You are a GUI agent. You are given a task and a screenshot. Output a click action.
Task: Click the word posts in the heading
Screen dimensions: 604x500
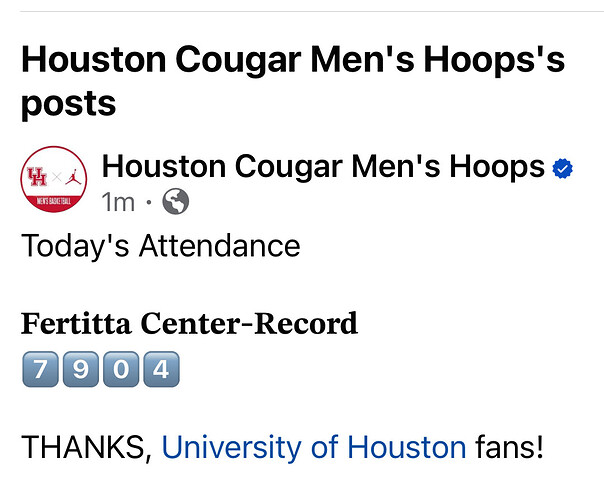pos(69,104)
